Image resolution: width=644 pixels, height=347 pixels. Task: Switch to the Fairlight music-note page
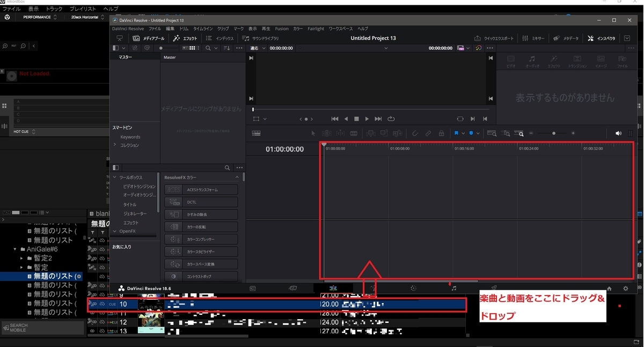[x=454, y=288]
